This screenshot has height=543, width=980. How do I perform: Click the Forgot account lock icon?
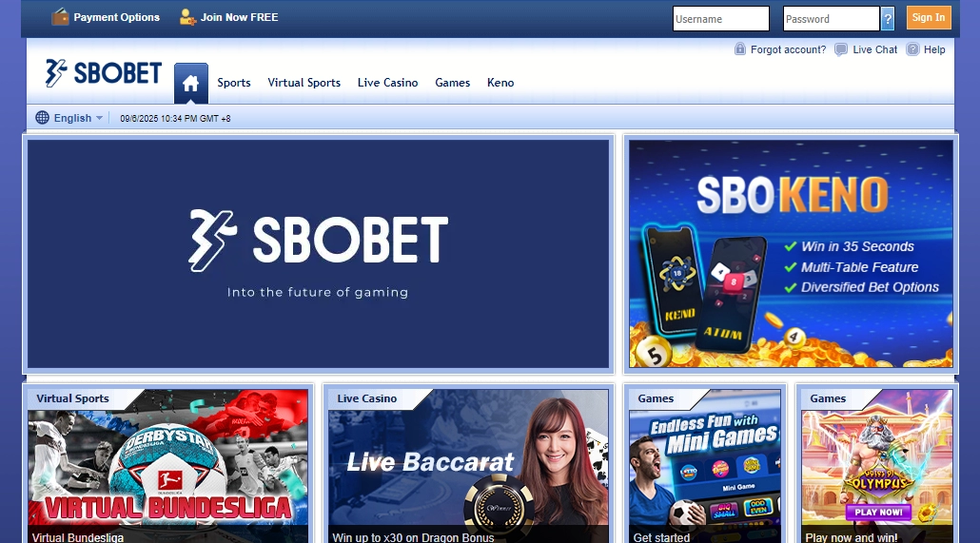(740, 49)
